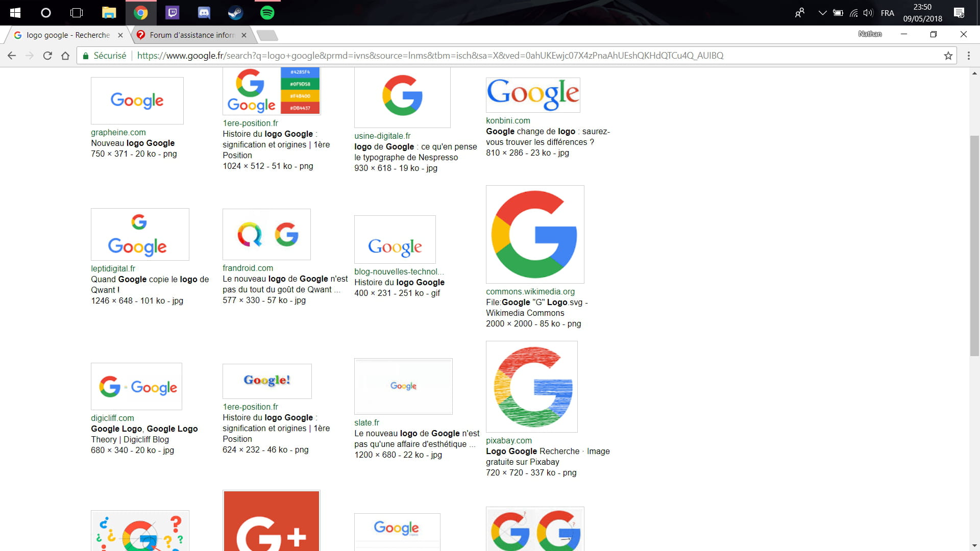Open Cortana search circle
This screenshot has width=980, height=551.
tap(46, 13)
